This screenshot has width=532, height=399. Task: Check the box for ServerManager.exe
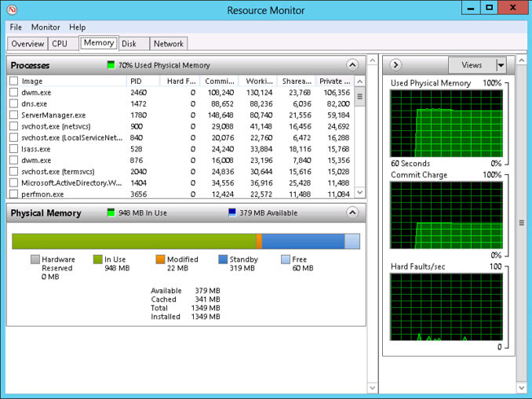click(13, 115)
